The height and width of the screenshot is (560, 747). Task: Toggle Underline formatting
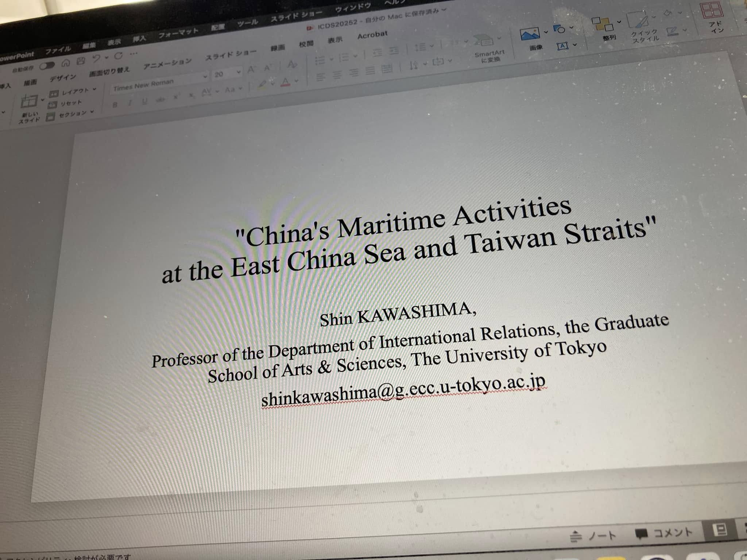(145, 101)
